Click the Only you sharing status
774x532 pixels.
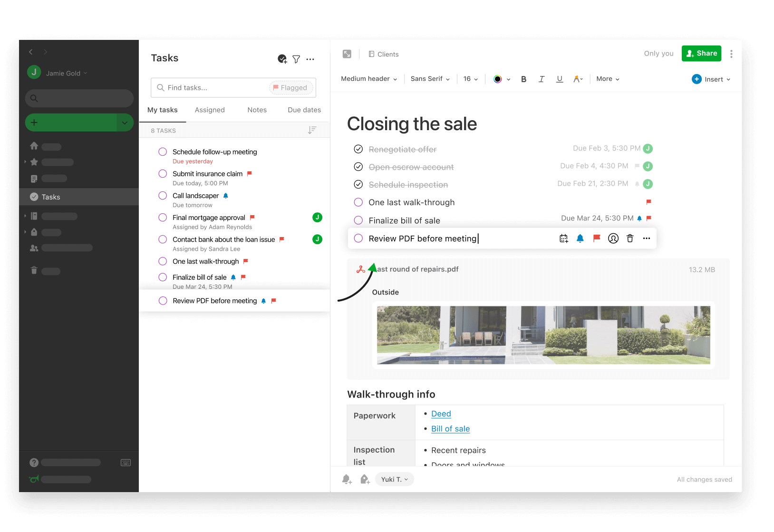point(658,54)
